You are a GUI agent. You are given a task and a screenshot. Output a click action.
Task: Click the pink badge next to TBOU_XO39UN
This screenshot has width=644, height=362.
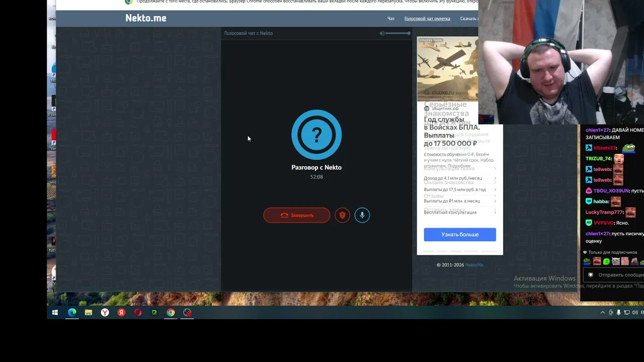(x=589, y=191)
